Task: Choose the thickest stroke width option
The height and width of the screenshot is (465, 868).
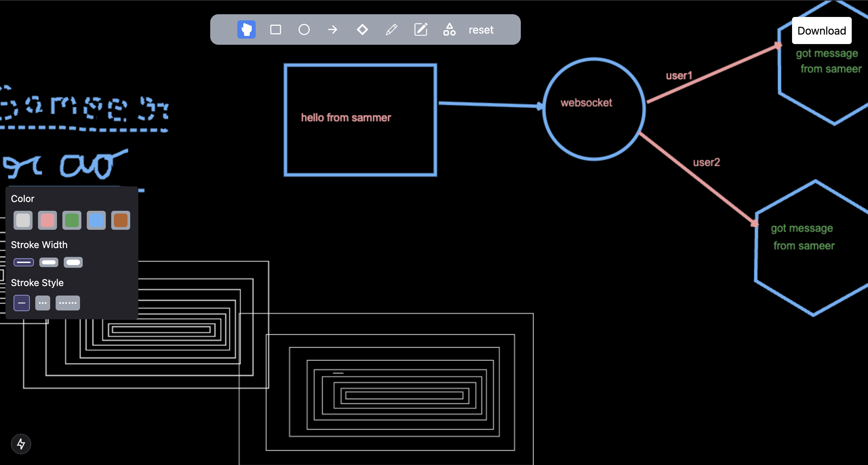Action: (73, 262)
